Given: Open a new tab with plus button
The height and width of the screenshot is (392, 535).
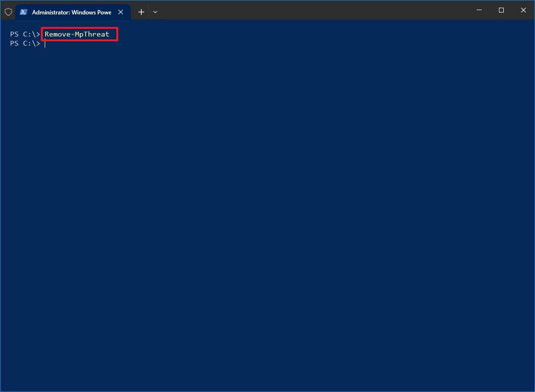Looking at the screenshot, I should click(x=141, y=12).
